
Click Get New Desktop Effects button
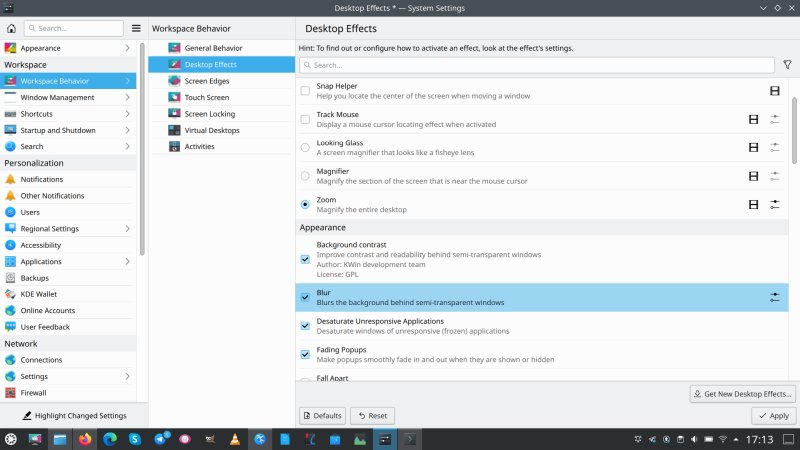tap(742, 394)
